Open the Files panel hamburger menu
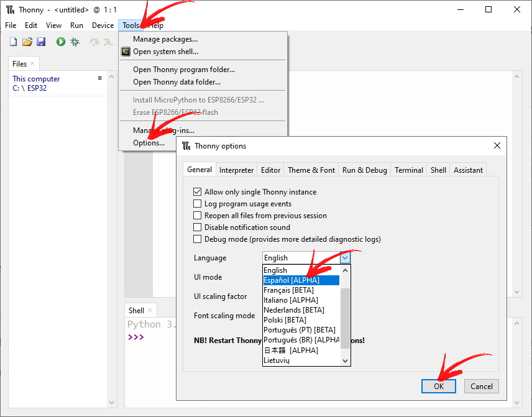The image size is (532, 417). (x=99, y=78)
